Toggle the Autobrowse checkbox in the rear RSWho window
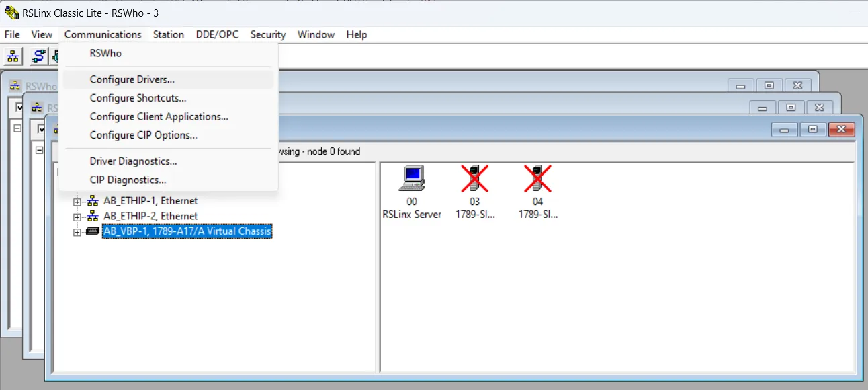The image size is (868, 390). [19, 108]
